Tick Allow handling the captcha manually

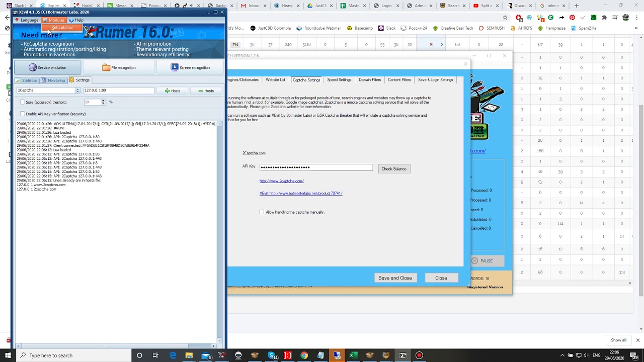pyautogui.click(x=262, y=212)
